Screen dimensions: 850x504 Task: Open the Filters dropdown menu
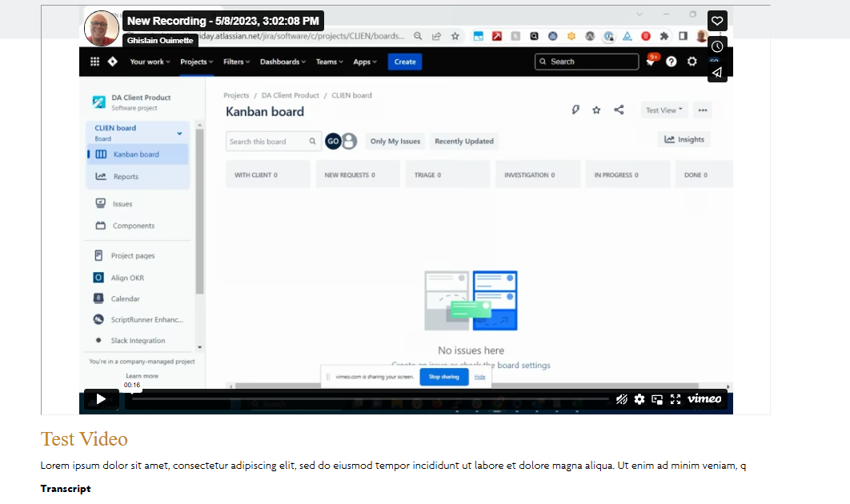[x=236, y=62]
